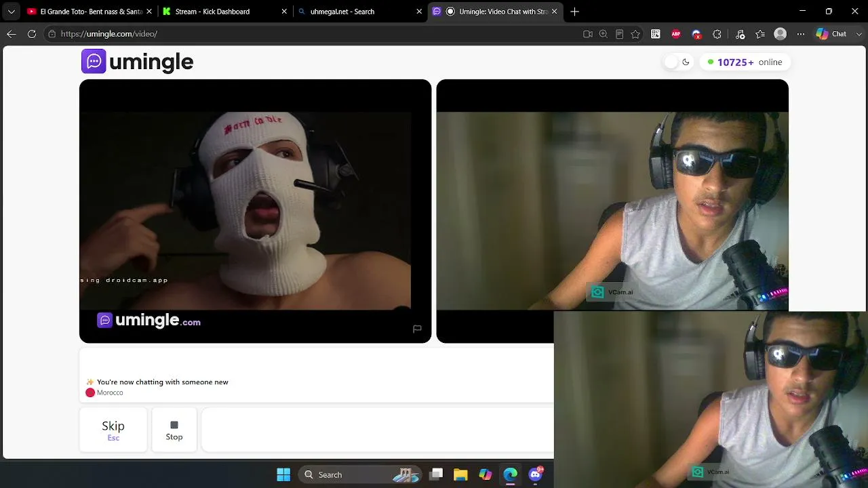
Task: Open browser Settings and more menu
Action: (801, 34)
